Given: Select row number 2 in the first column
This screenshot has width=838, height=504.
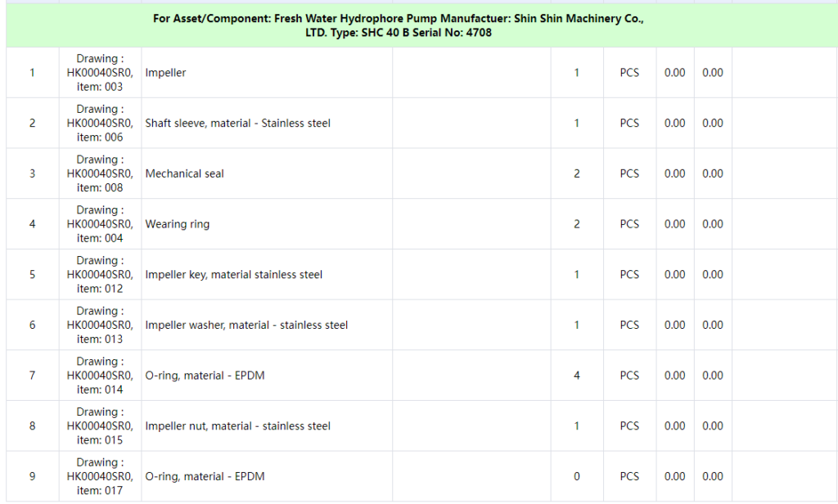Looking at the screenshot, I should point(33,124).
